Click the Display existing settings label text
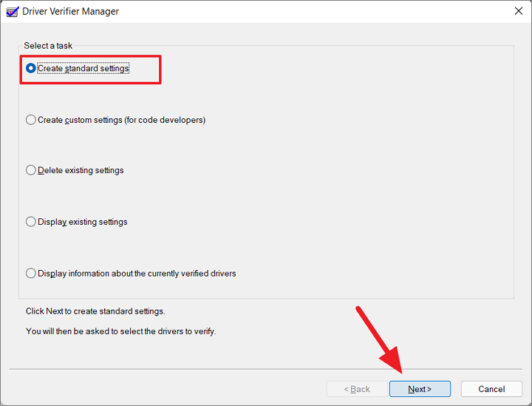 click(x=83, y=222)
